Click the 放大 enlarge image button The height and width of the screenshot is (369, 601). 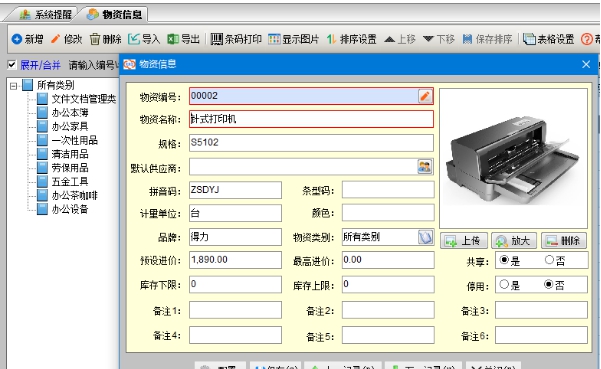pos(514,241)
